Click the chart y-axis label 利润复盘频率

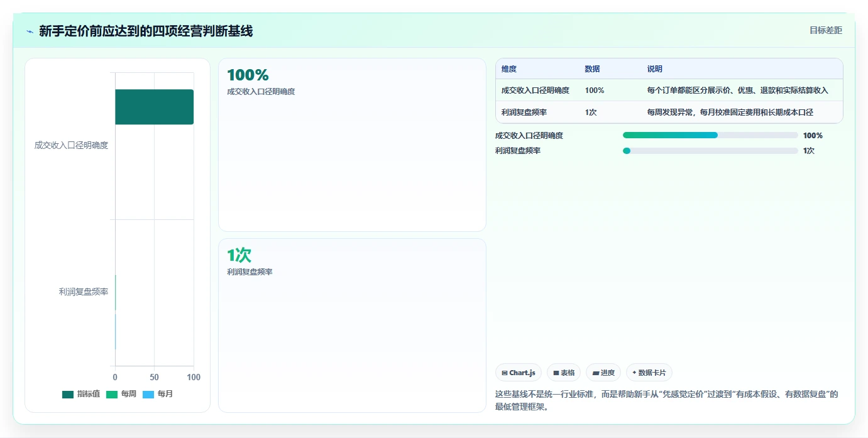click(x=84, y=292)
